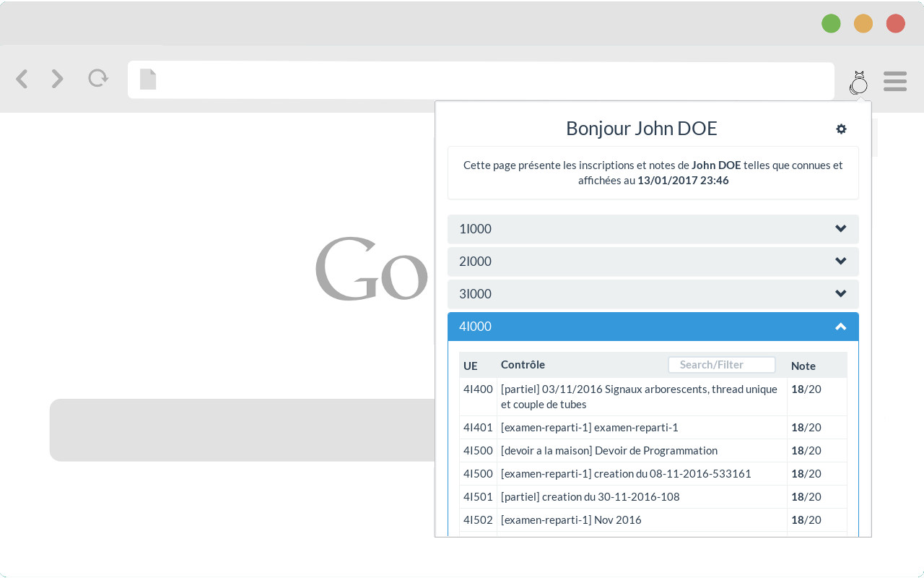The height and width of the screenshot is (578, 924).
Task: Select the 2I000 accordion header
Action: [x=653, y=262]
